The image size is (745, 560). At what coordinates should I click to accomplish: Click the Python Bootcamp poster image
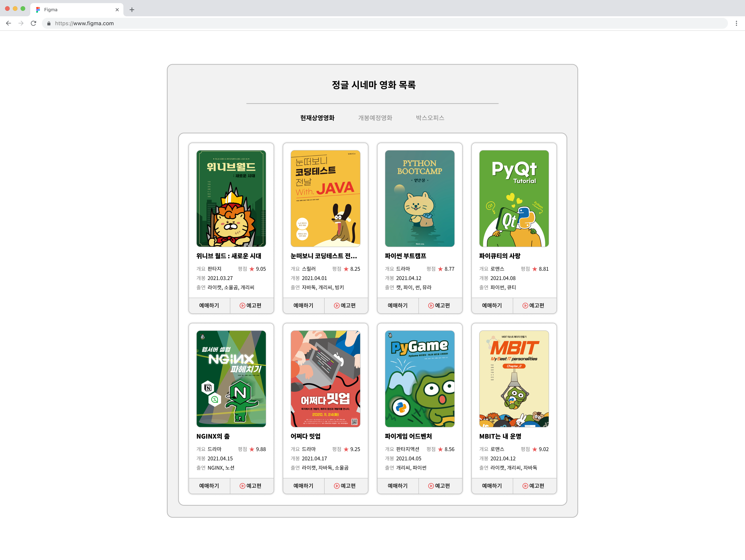pos(420,199)
